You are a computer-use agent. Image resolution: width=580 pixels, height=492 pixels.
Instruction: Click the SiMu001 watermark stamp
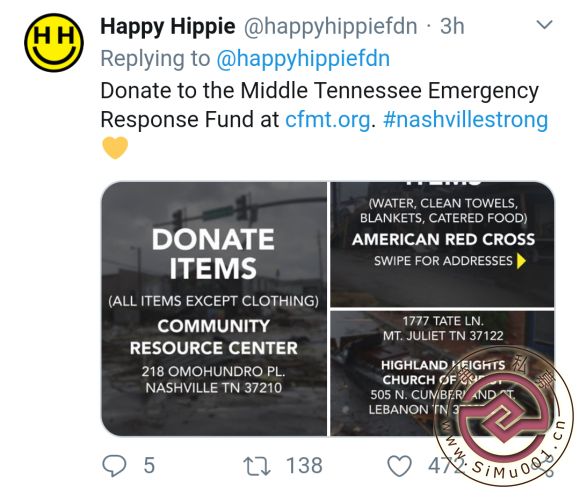click(x=500, y=414)
